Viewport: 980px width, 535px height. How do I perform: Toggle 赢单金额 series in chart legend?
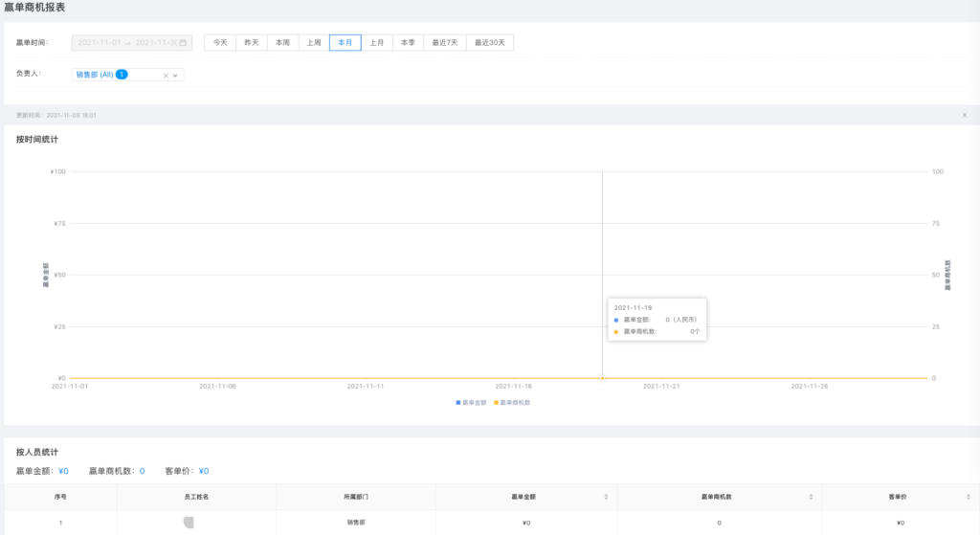472,403
